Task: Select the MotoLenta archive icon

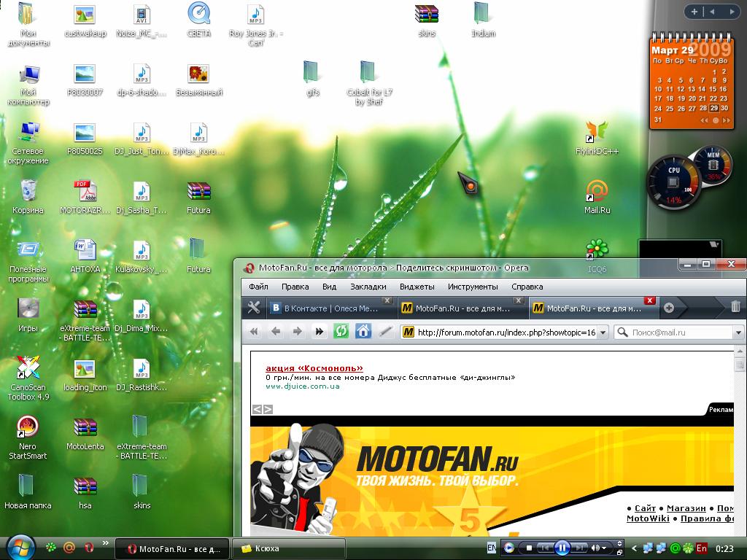Action: (x=85, y=433)
